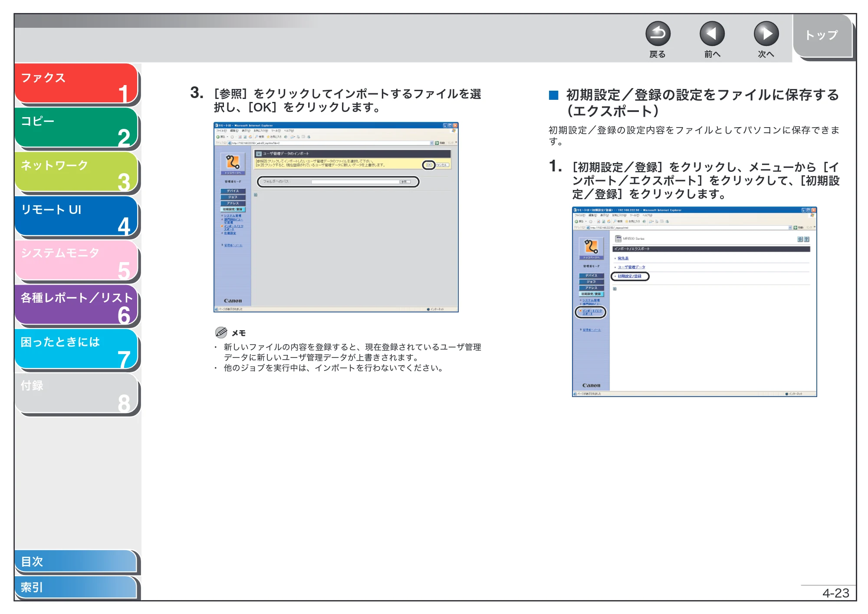Click ユーザ管理データ link in Import/Export screenshot

click(631, 267)
